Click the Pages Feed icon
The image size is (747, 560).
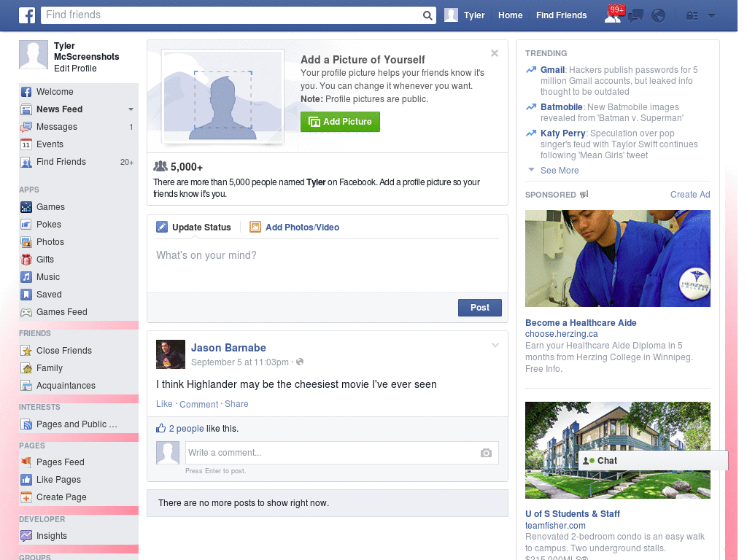[26, 462]
